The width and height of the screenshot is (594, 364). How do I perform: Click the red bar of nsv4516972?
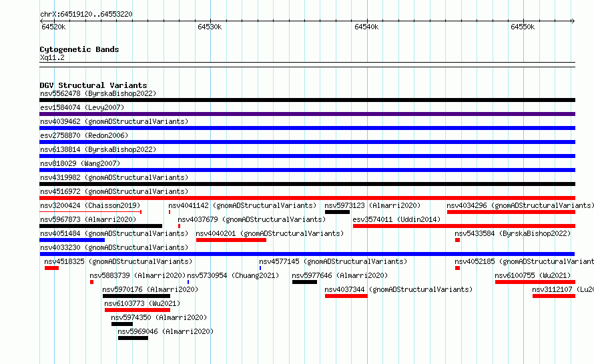(307, 198)
